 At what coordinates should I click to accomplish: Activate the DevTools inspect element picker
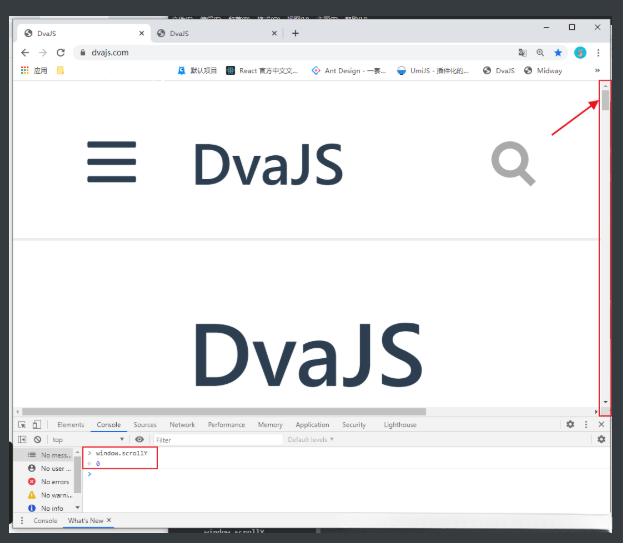[x=22, y=425]
